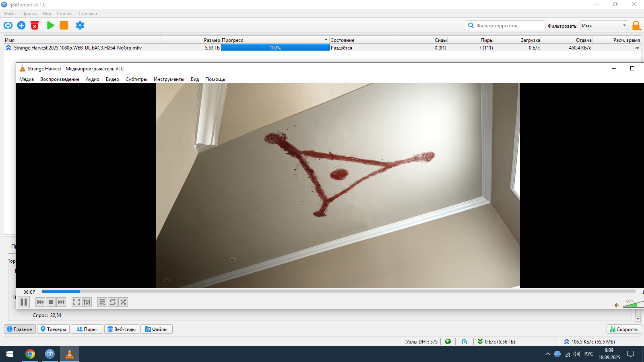Delete selected torrent using the red trash icon
644x362 pixels.
(35, 25)
